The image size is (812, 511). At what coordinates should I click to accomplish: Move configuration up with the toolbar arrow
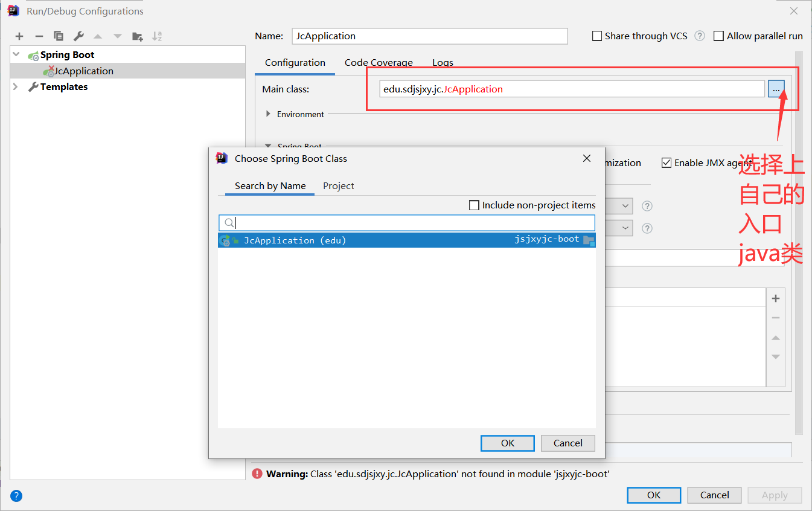pyautogui.click(x=98, y=36)
